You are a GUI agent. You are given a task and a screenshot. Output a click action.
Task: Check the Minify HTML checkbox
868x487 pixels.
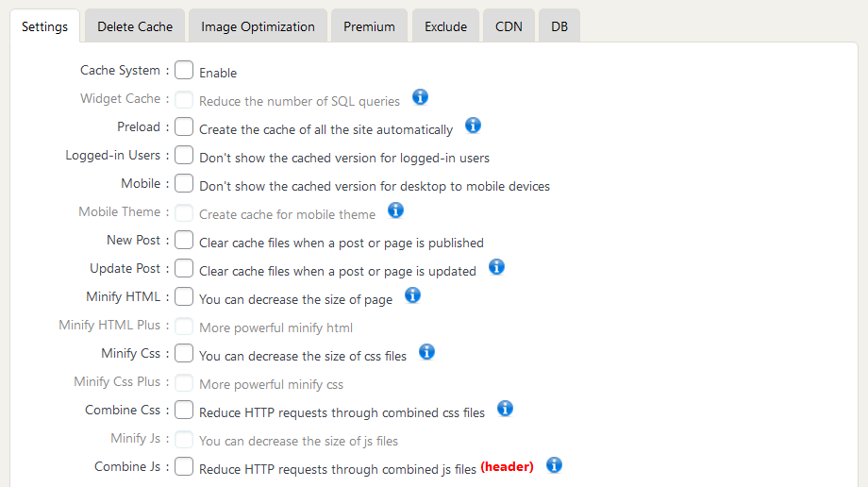[x=184, y=296]
